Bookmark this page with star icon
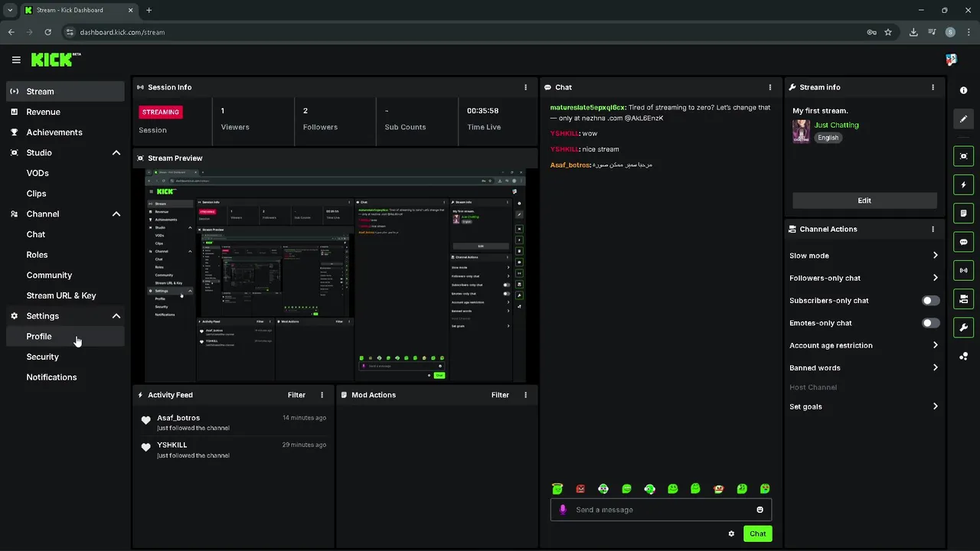 click(x=888, y=32)
